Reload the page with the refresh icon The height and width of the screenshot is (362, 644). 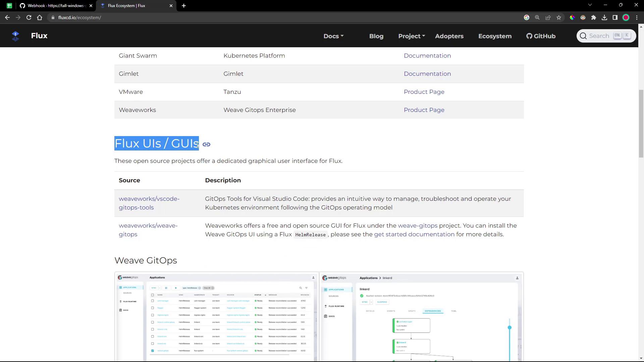(29, 18)
